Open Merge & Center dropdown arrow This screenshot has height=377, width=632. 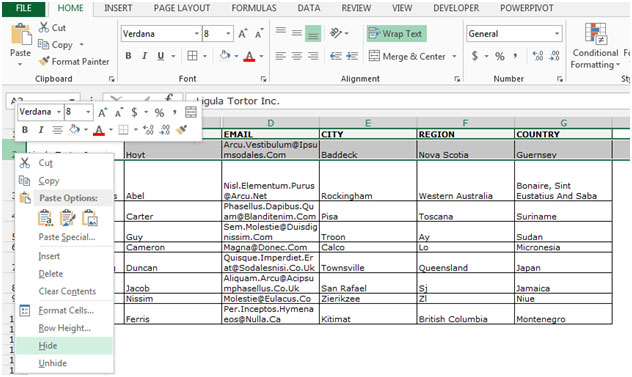point(454,56)
